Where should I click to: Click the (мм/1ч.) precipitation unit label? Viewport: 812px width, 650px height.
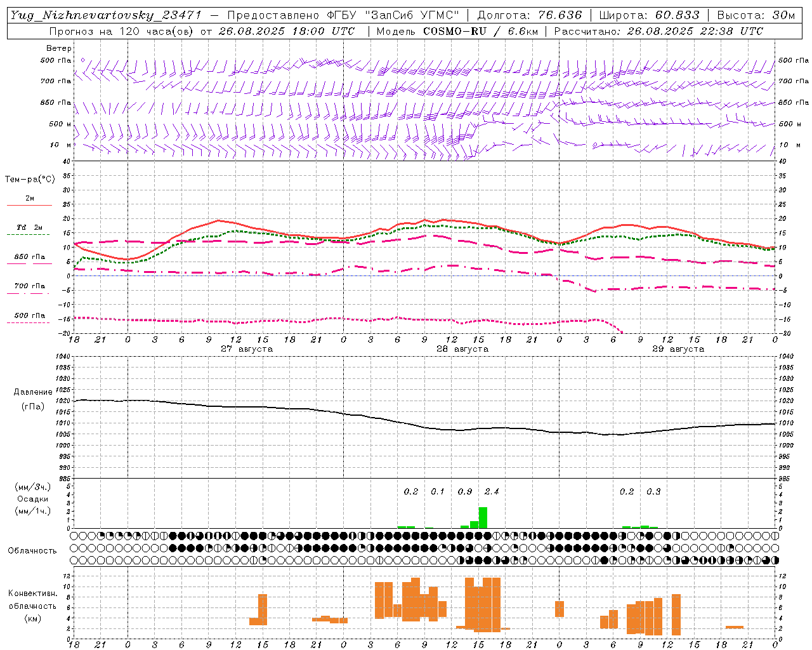[x=33, y=511]
